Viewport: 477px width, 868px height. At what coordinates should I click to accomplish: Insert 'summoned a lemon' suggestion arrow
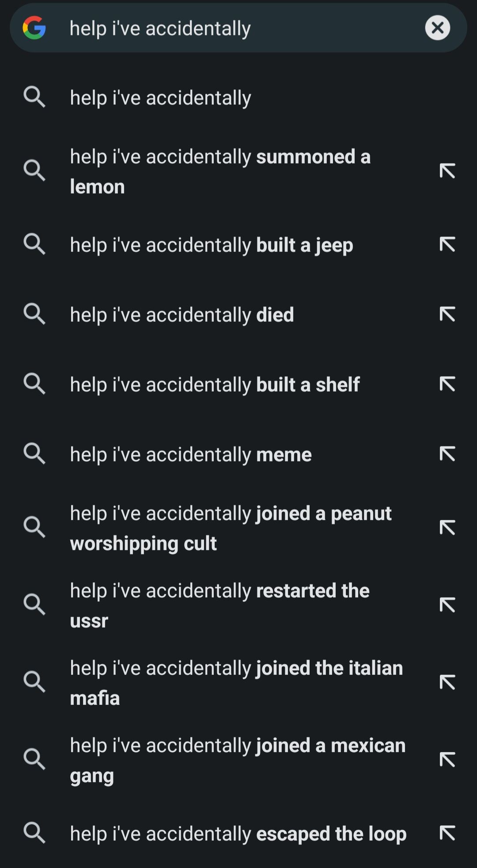[447, 171]
